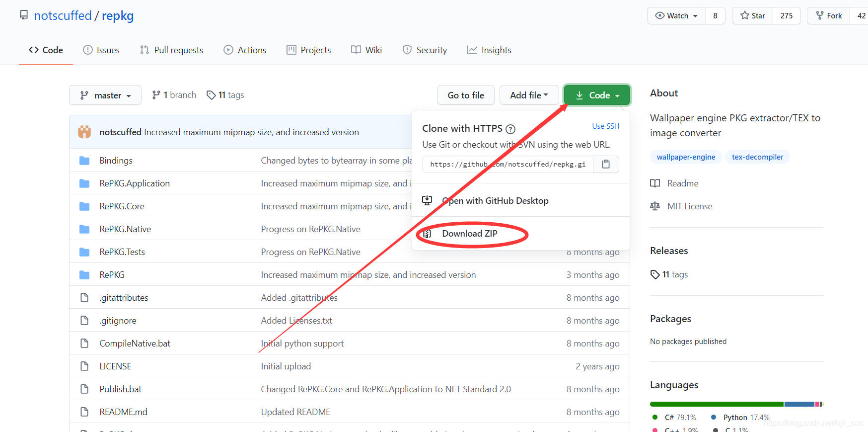Click the README.md file icon
The height and width of the screenshot is (432, 868).
[84, 412]
